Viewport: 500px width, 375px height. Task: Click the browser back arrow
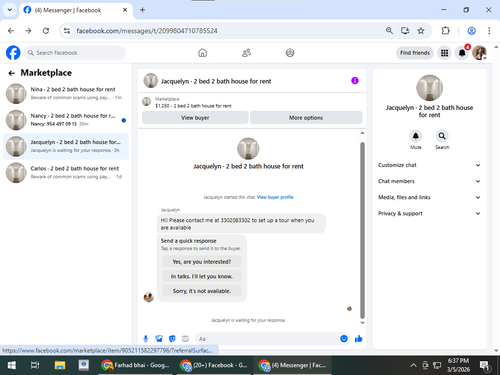[11, 31]
